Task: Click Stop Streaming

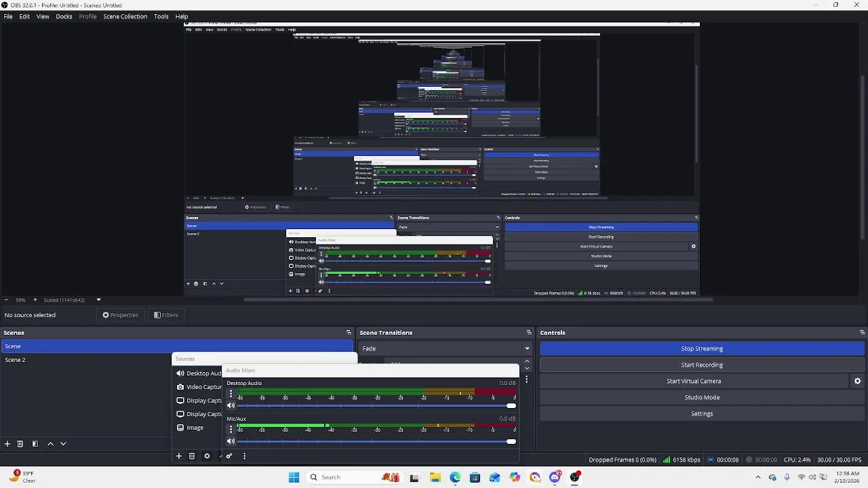Action: 702,348
